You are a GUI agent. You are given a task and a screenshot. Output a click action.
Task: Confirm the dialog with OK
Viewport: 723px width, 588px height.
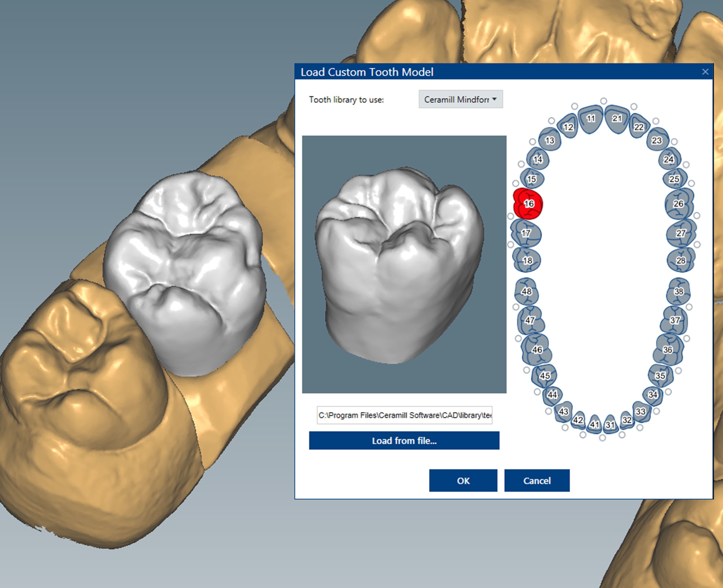click(463, 481)
